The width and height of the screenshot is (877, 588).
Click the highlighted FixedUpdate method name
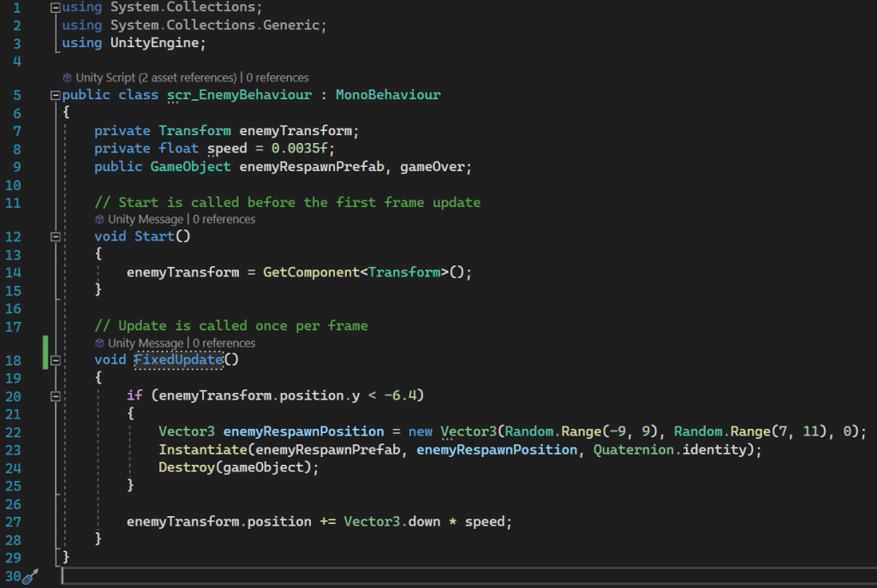point(178,359)
